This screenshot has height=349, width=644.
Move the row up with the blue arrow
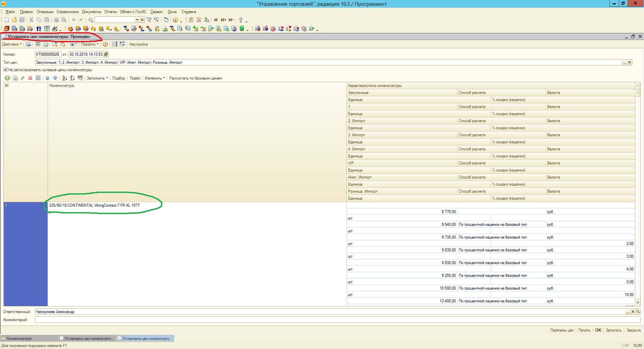(47, 78)
